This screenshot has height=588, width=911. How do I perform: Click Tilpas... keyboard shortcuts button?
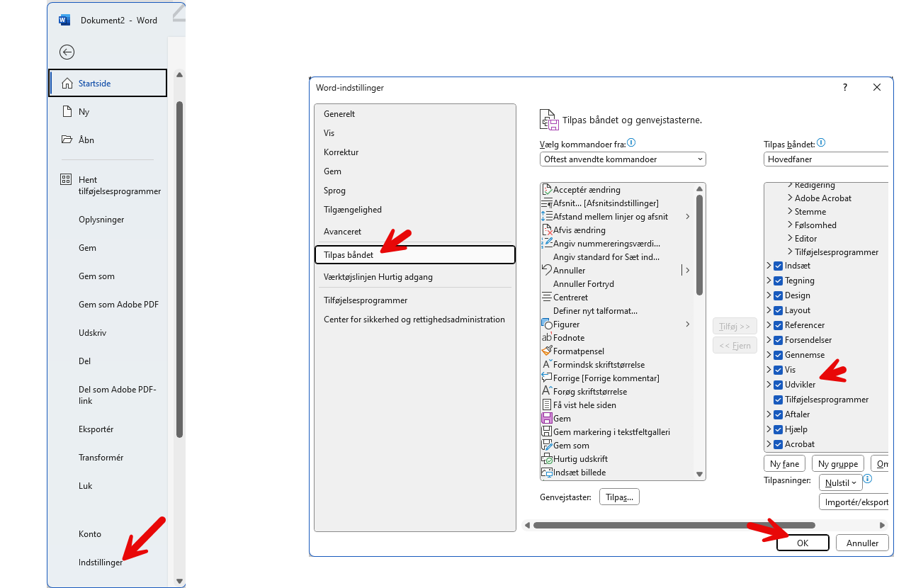coord(619,497)
